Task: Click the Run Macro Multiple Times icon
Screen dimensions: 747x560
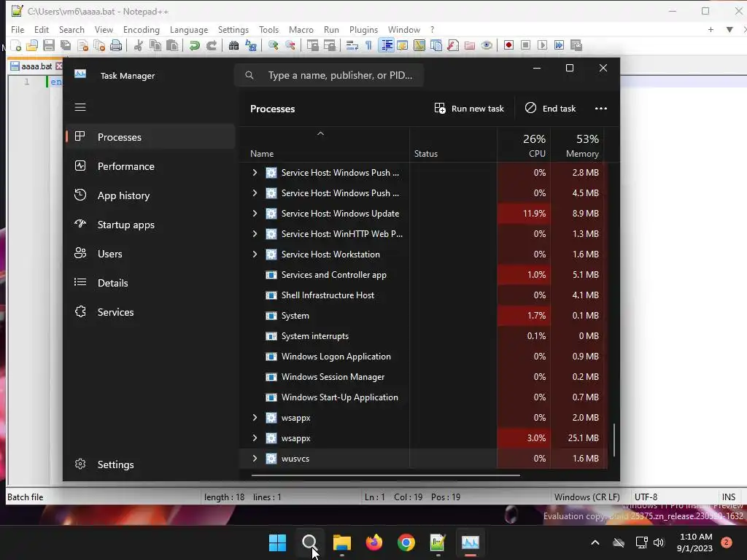Action: 559,45
